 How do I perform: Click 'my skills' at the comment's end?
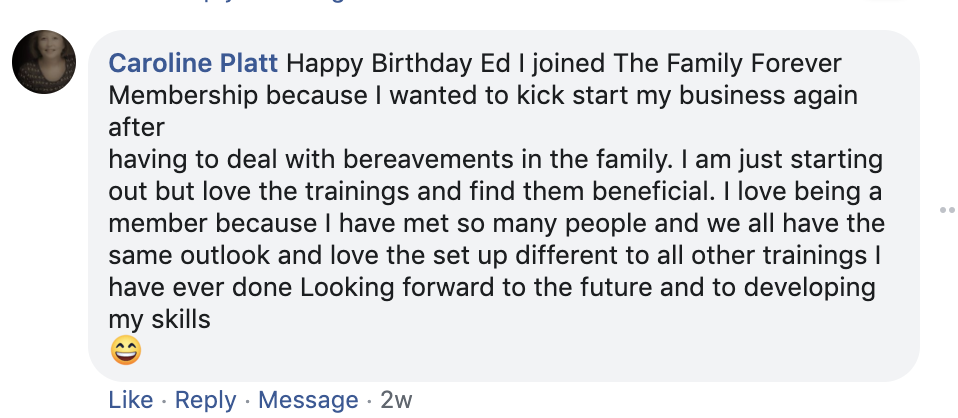[159, 320]
